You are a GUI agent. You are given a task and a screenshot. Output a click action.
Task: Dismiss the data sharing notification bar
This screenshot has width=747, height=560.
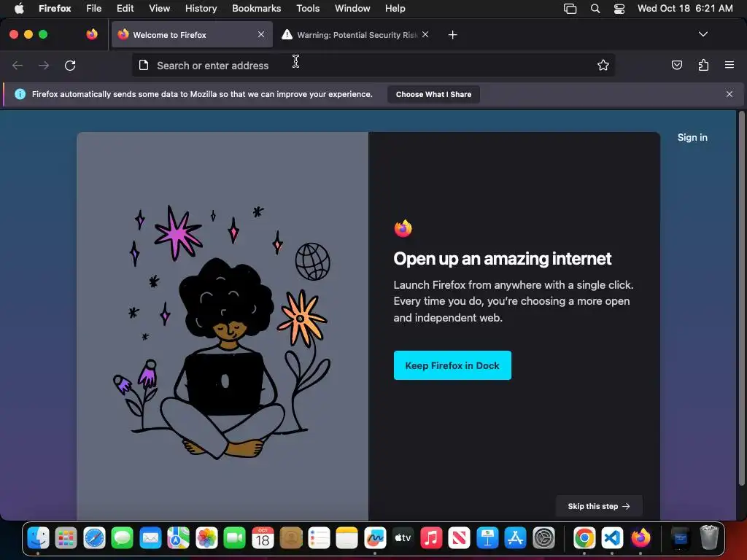[729, 94]
